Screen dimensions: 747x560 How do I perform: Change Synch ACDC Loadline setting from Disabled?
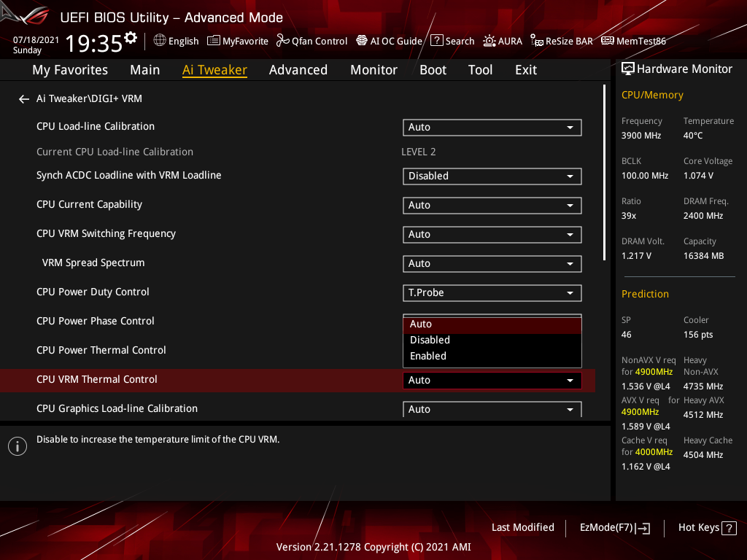[x=492, y=176]
